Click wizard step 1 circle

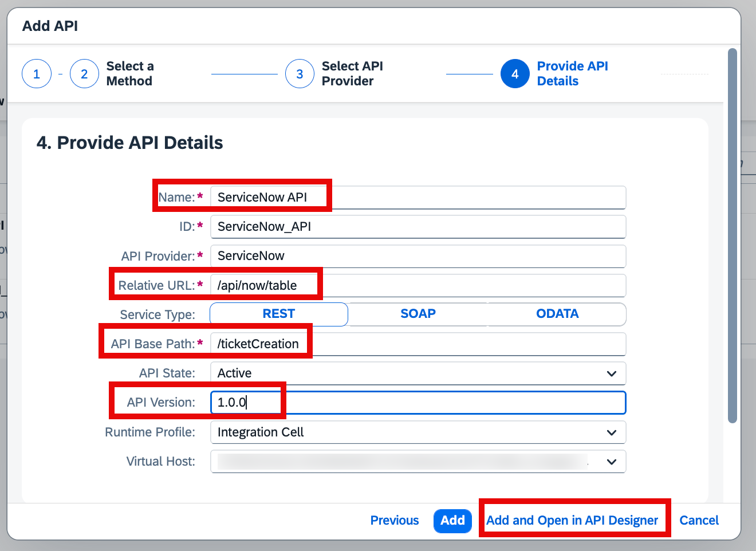(37, 74)
